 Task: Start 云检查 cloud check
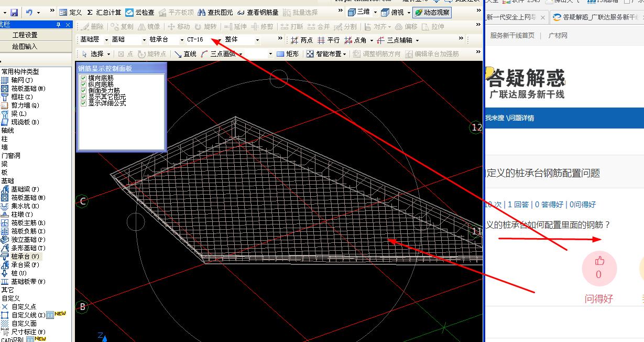(140, 12)
